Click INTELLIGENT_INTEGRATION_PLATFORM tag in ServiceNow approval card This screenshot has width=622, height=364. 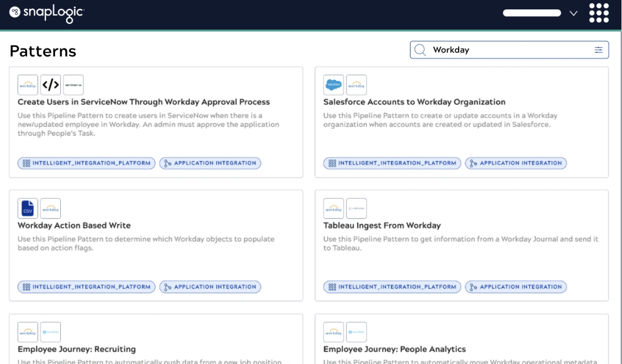(86, 163)
